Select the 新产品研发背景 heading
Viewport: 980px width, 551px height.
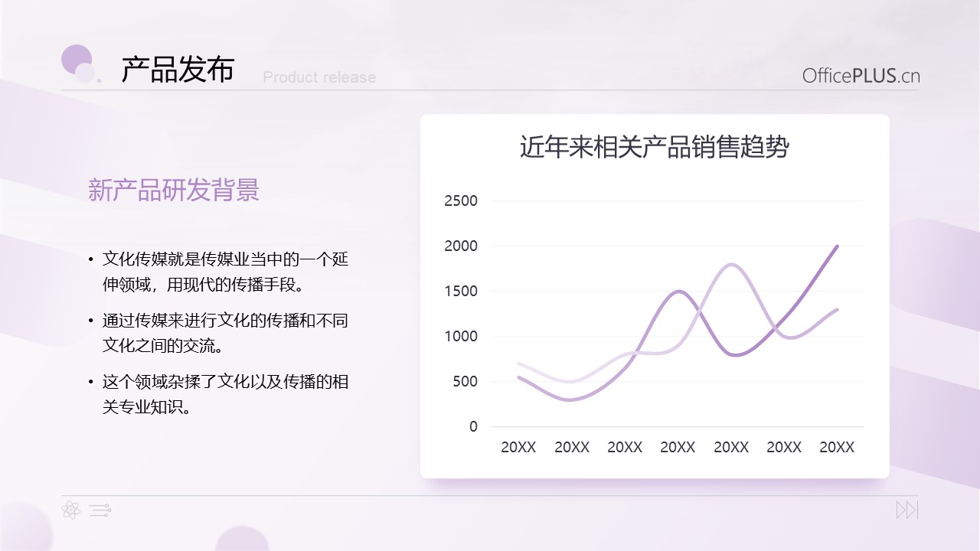174,190
